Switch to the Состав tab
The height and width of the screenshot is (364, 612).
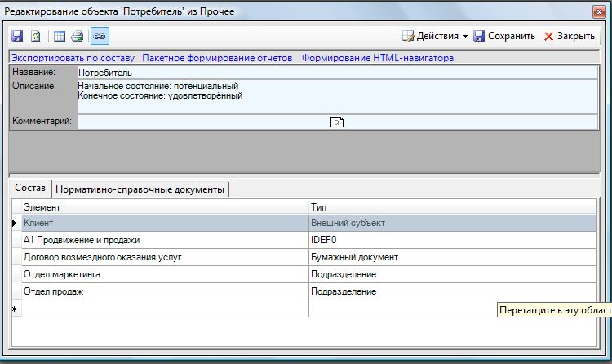click(31, 189)
